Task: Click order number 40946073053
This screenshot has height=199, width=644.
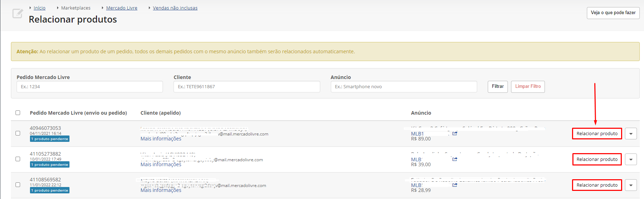Action: point(45,128)
